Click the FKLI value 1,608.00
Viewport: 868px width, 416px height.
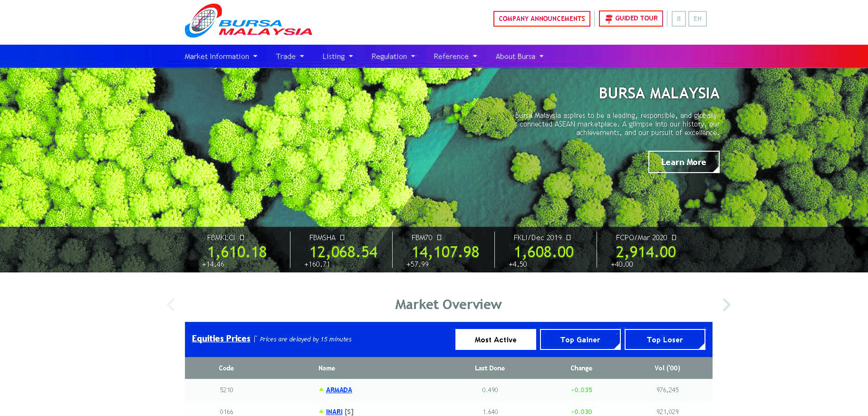coord(544,252)
